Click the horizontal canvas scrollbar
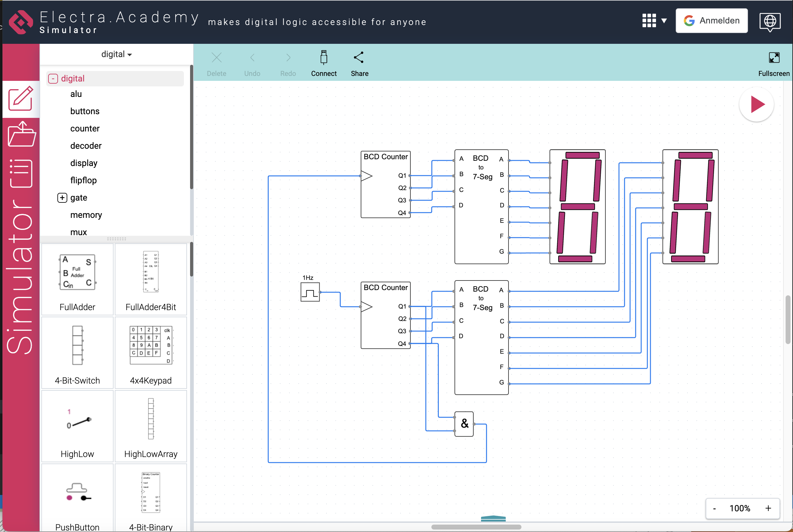 (x=476, y=527)
